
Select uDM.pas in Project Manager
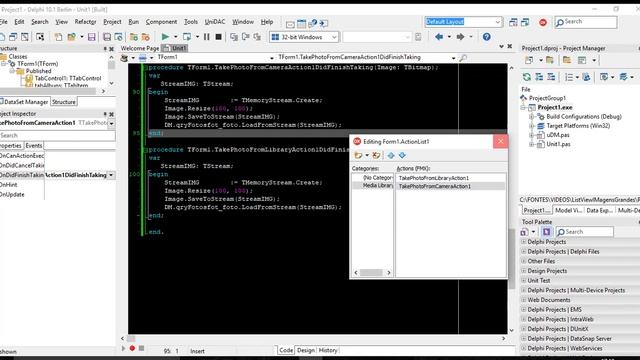click(x=558, y=135)
